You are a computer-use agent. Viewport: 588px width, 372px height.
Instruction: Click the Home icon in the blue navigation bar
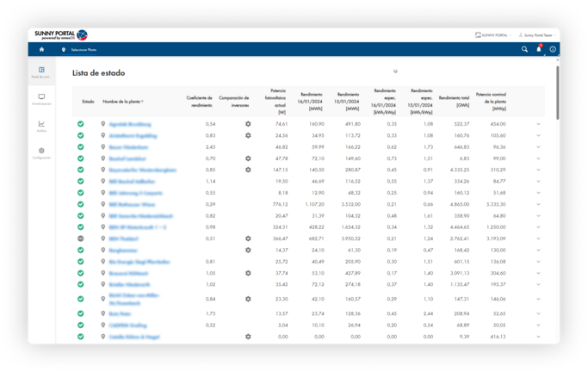point(40,50)
